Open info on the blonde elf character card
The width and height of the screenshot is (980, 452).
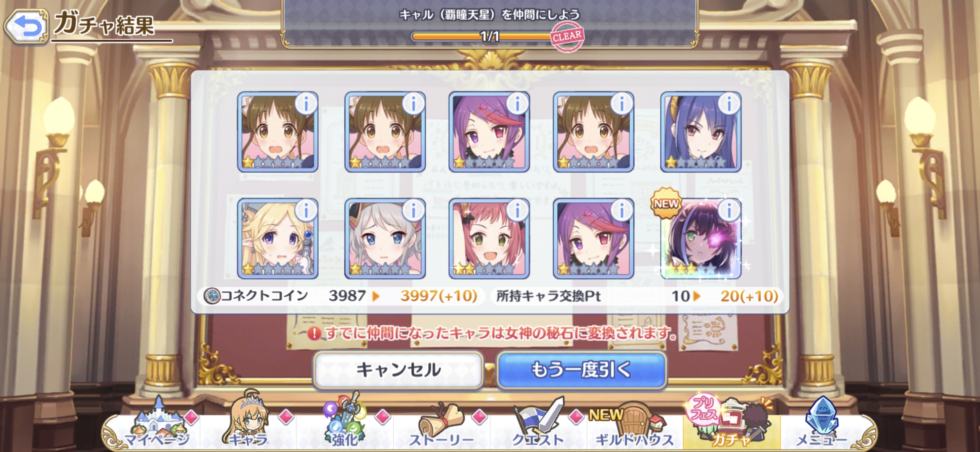(306, 210)
